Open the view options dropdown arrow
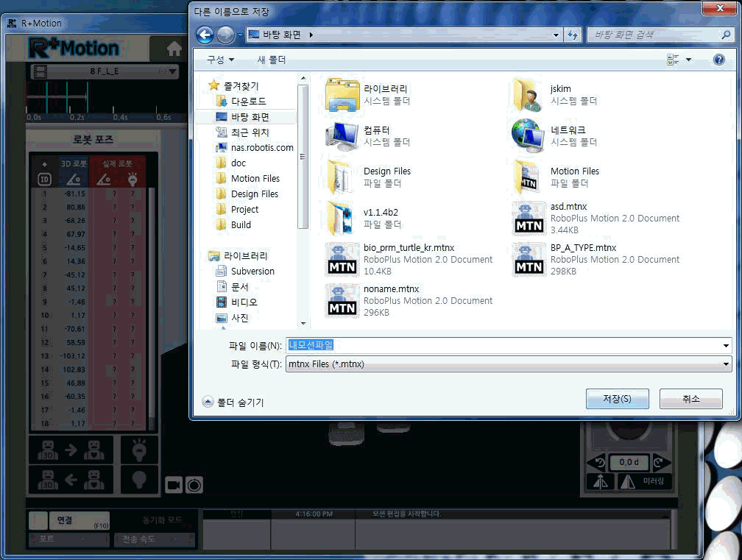The image size is (742, 560). coord(689,60)
